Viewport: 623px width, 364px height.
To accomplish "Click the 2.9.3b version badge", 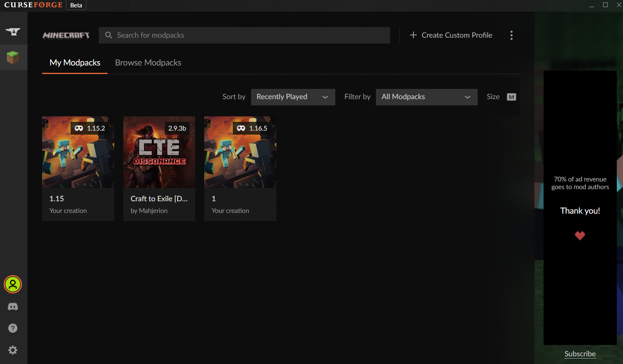I will coord(177,128).
